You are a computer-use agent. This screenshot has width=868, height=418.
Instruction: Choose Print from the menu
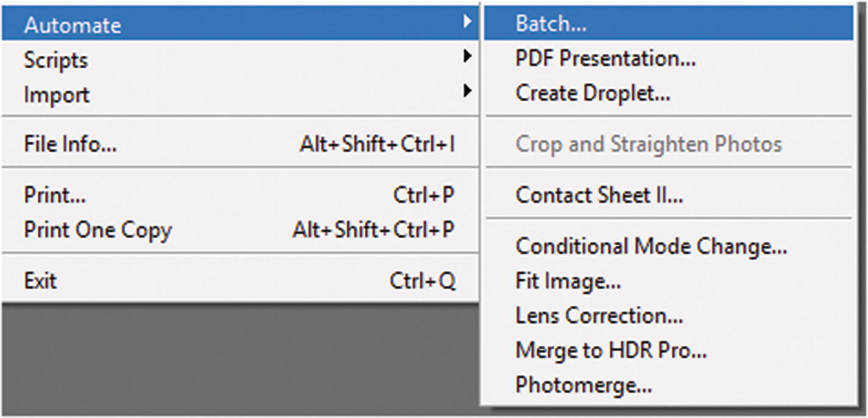(55, 195)
